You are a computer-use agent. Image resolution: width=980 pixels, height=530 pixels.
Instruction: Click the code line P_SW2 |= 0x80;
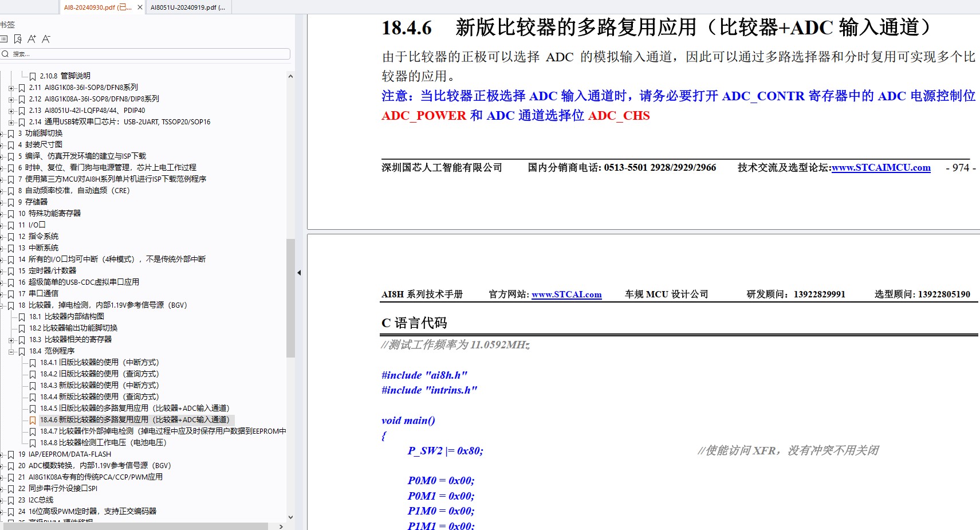[446, 451]
